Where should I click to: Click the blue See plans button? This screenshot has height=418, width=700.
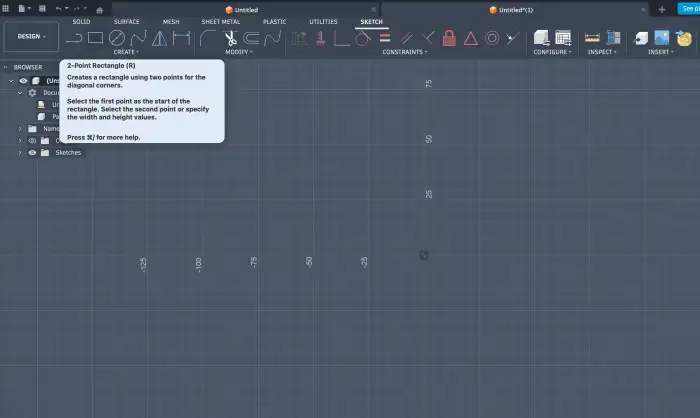[689, 9]
